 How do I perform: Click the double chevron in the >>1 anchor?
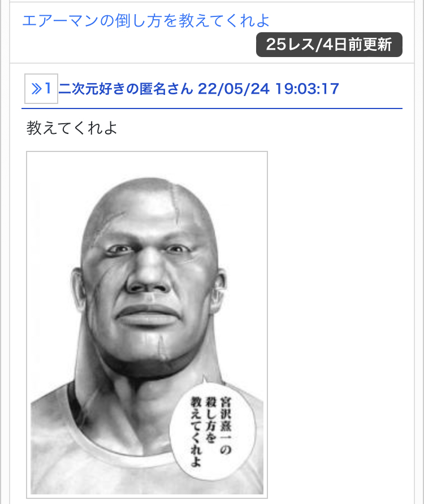pos(36,89)
